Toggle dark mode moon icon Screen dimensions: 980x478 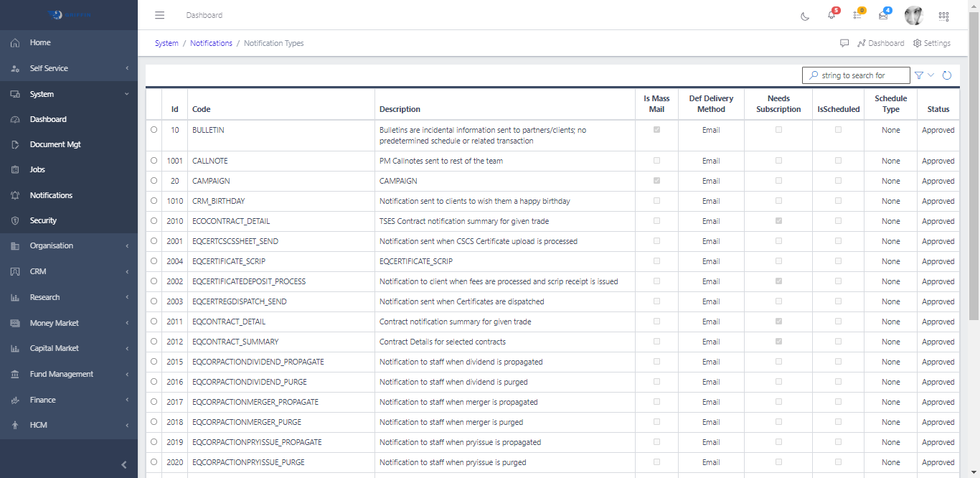pos(805,16)
